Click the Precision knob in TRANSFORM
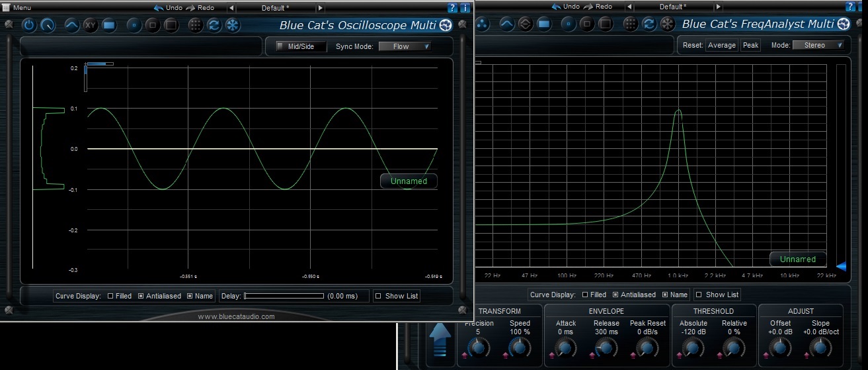This screenshot has height=370, width=868. tap(479, 347)
